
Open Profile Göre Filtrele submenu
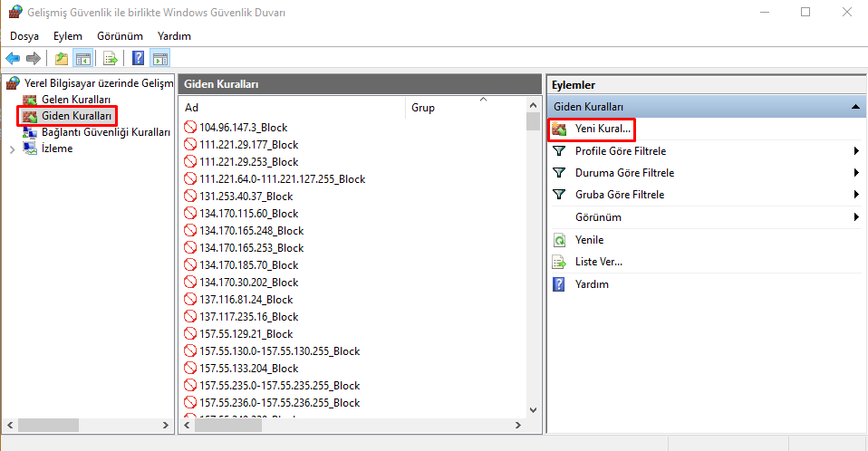click(620, 150)
